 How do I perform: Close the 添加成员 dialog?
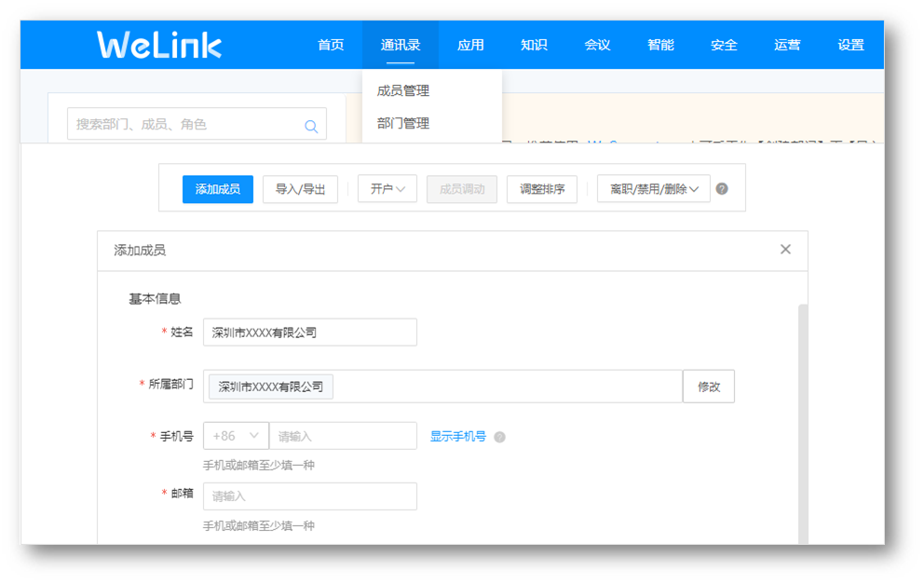[x=785, y=250]
